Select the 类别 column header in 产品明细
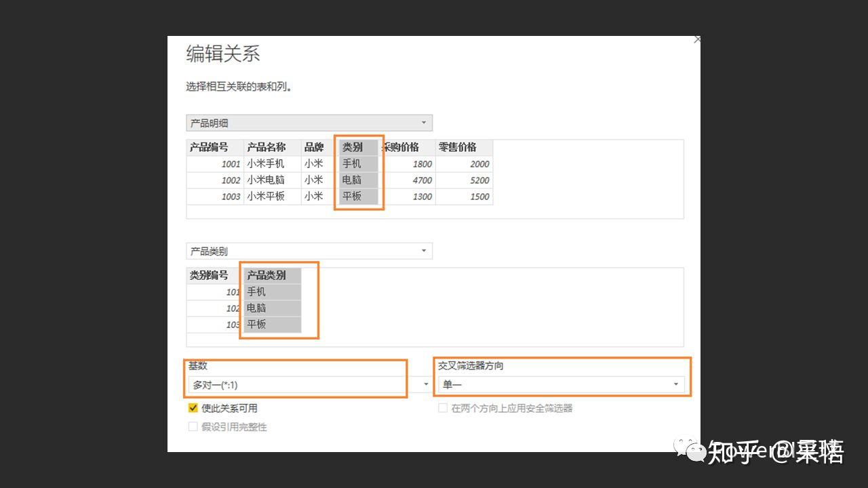868x488 pixels. [x=359, y=147]
